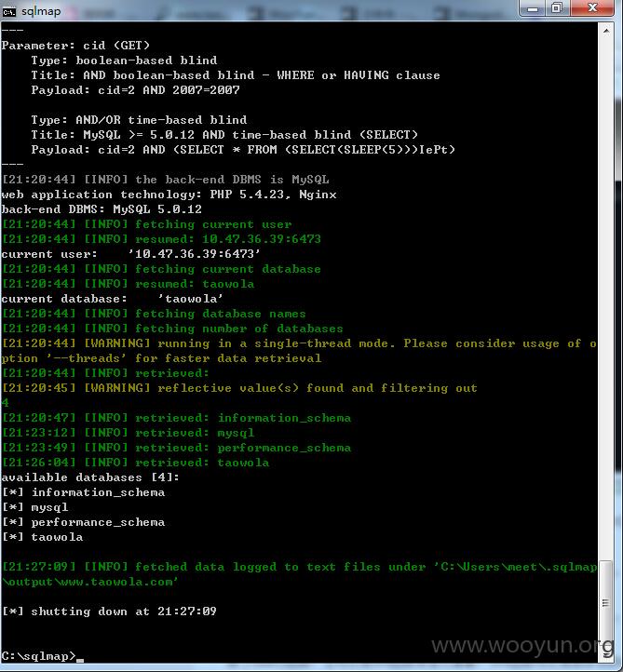Click the 'current user:' result line

pyautogui.click(x=130, y=254)
